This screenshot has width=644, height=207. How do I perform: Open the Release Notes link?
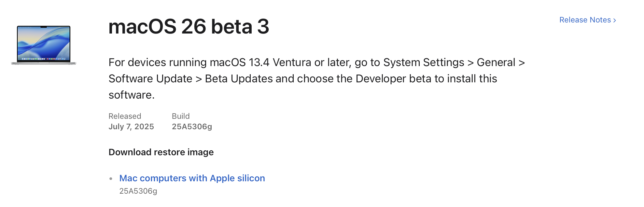[x=585, y=20]
